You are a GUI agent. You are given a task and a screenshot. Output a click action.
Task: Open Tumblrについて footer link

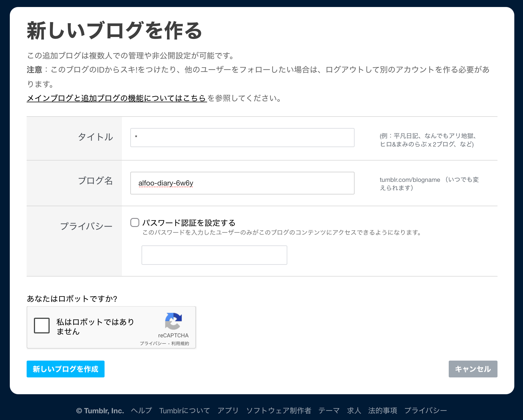pyautogui.click(x=184, y=410)
